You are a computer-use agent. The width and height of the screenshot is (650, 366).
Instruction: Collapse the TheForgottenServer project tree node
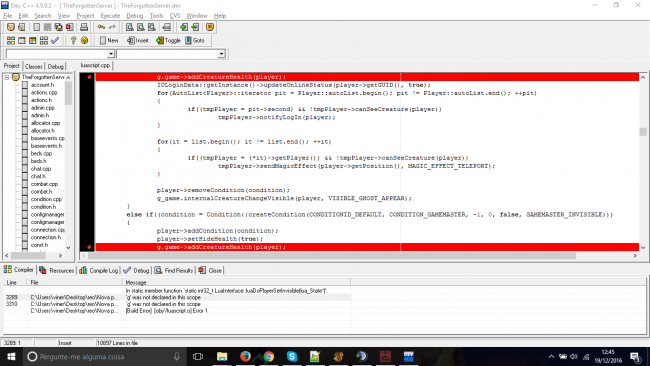7,78
